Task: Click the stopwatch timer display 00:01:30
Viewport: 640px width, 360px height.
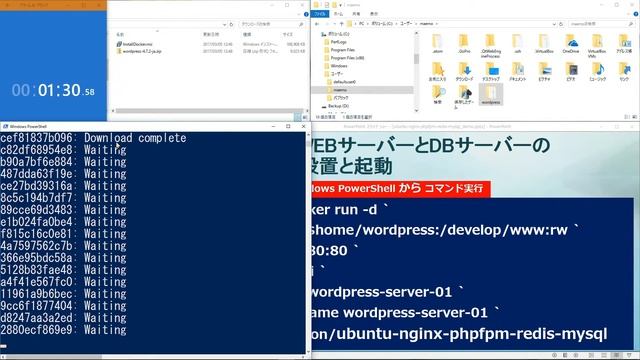Action: 53,90
